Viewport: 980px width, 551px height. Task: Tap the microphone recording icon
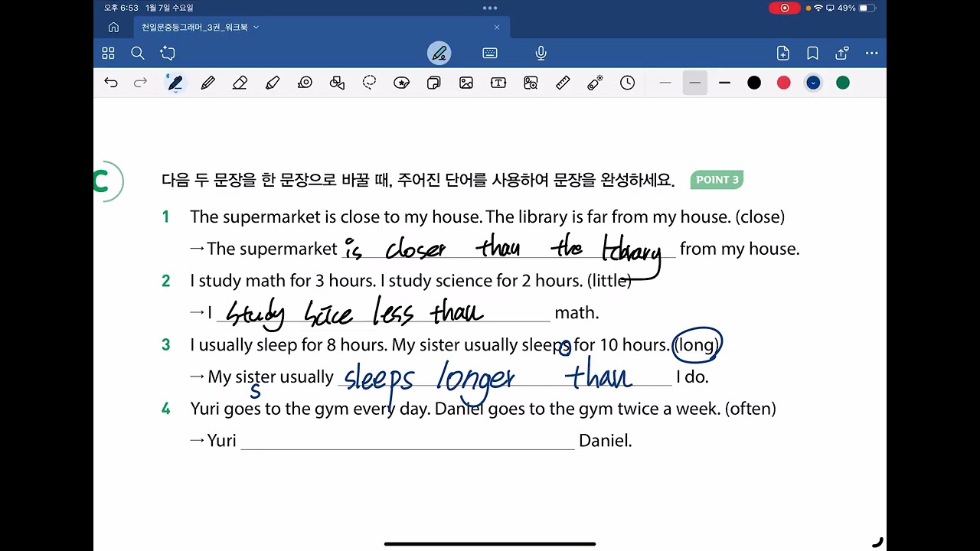click(x=541, y=53)
